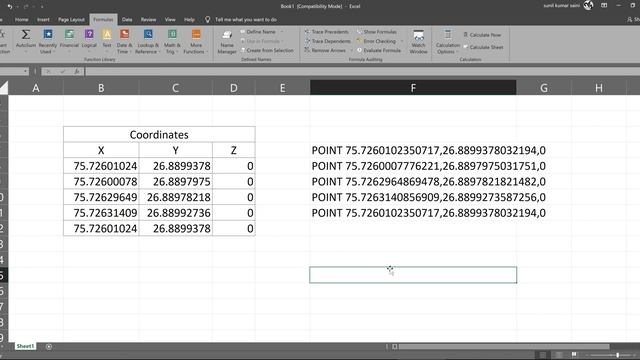The width and height of the screenshot is (640, 360).
Task: Select the Coordinates header cell
Action: [x=159, y=135]
